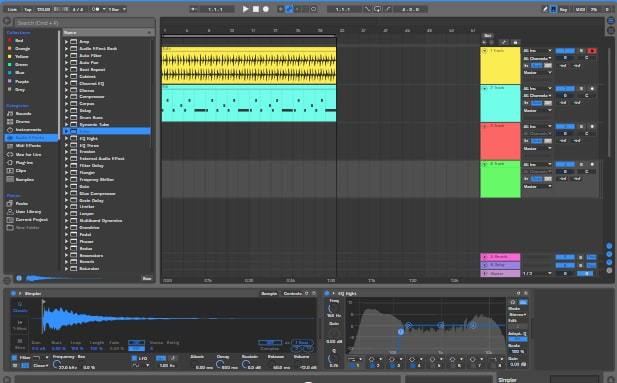This screenshot has width=617, height=383.
Task: Toggle the MIDI map mode button
Action: (580, 9)
